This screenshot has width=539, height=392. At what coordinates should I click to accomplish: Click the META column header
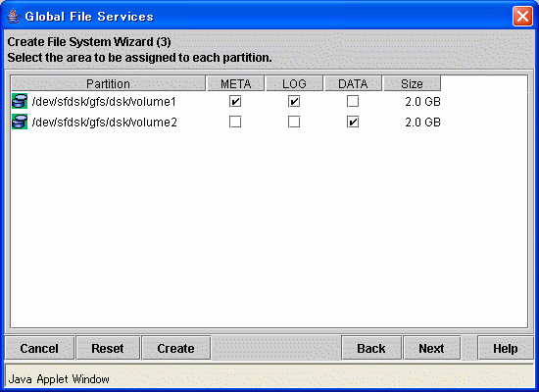[x=236, y=83]
